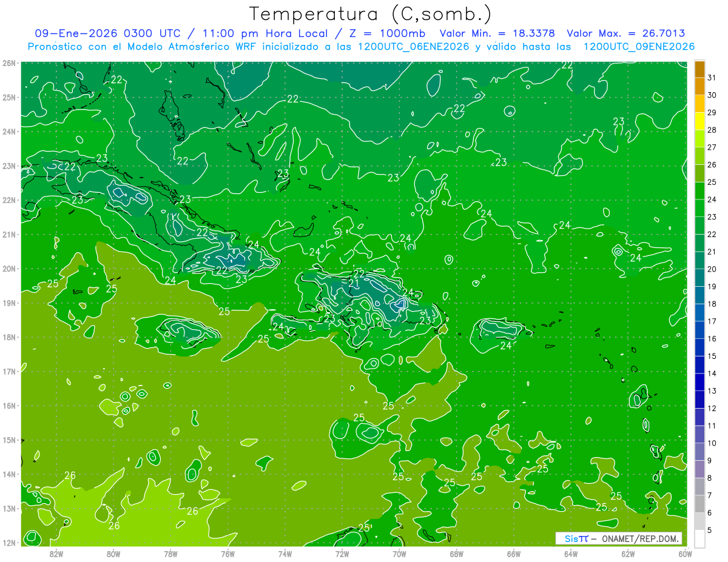This screenshot has width=728, height=562.
Task: Click the 21N latitude axis label
Action: [8, 235]
